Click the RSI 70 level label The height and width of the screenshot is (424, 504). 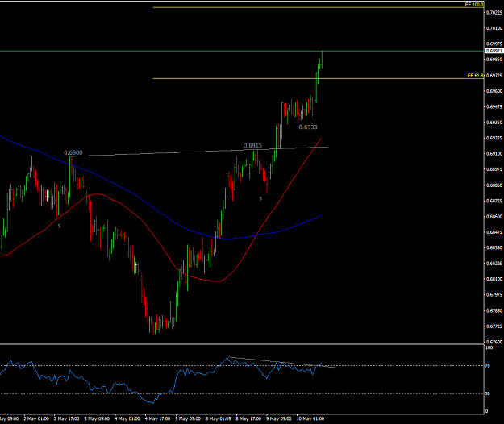click(488, 365)
